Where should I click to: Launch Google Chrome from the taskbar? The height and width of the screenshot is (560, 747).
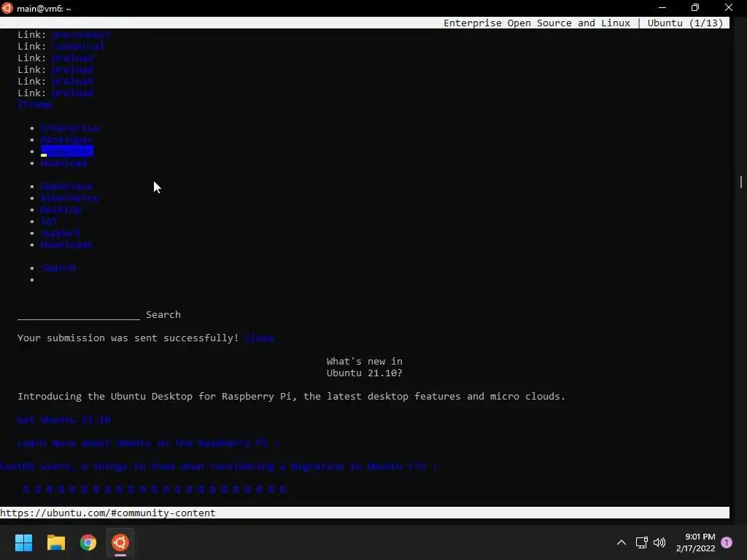88,542
